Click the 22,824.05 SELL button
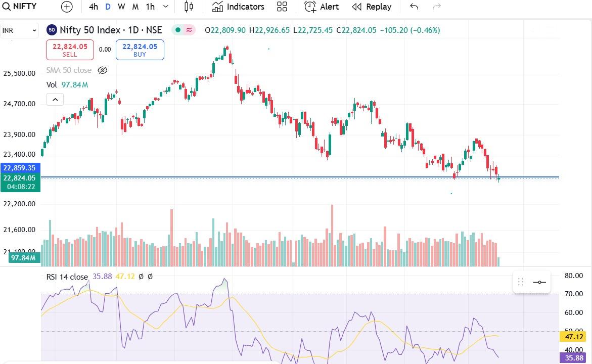Screen dimensions: 592x364 70,50
